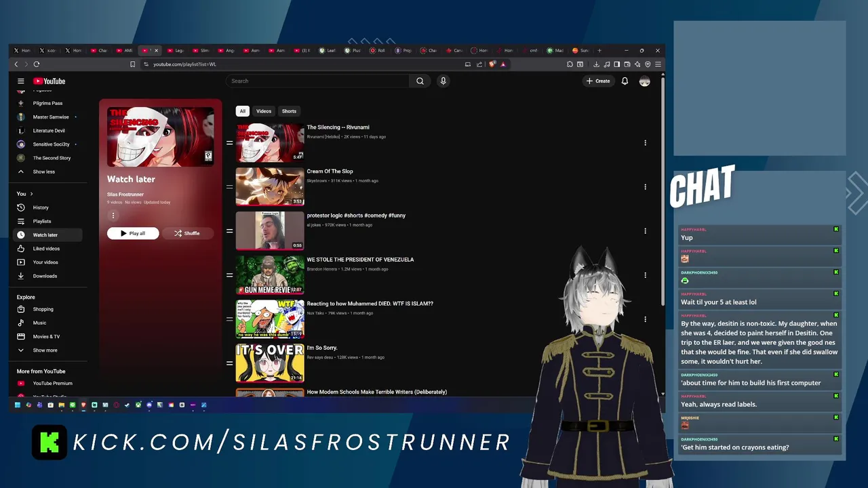Open options for protestor logic video
The height and width of the screenshot is (488, 868).
(645, 231)
